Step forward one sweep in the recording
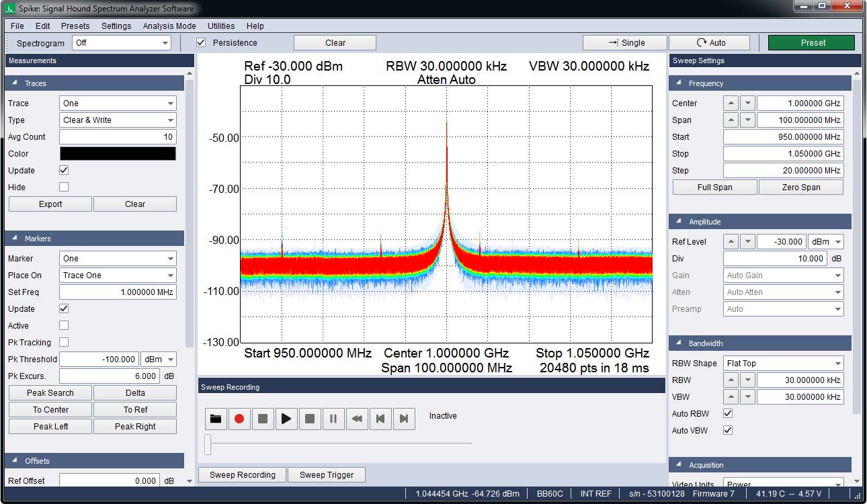The height and width of the screenshot is (504, 867). pos(404,419)
